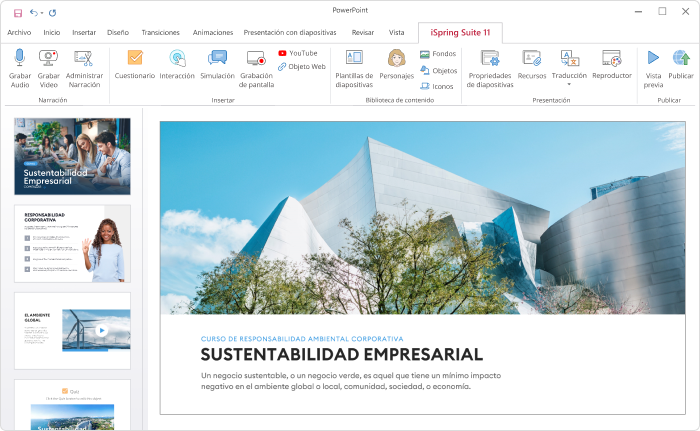Click the Save icon in title bar
The width and height of the screenshot is (700, 431).
pos(18,13)
